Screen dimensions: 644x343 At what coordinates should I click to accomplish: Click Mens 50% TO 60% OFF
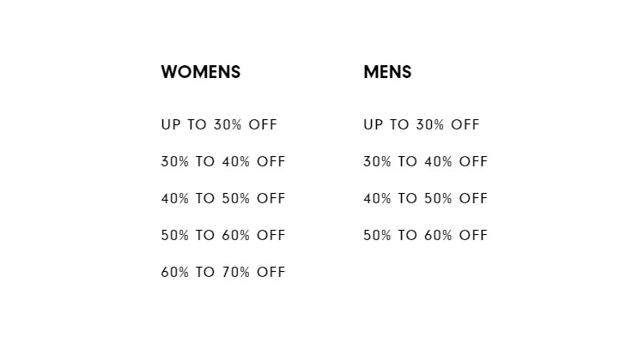(426, 236)
